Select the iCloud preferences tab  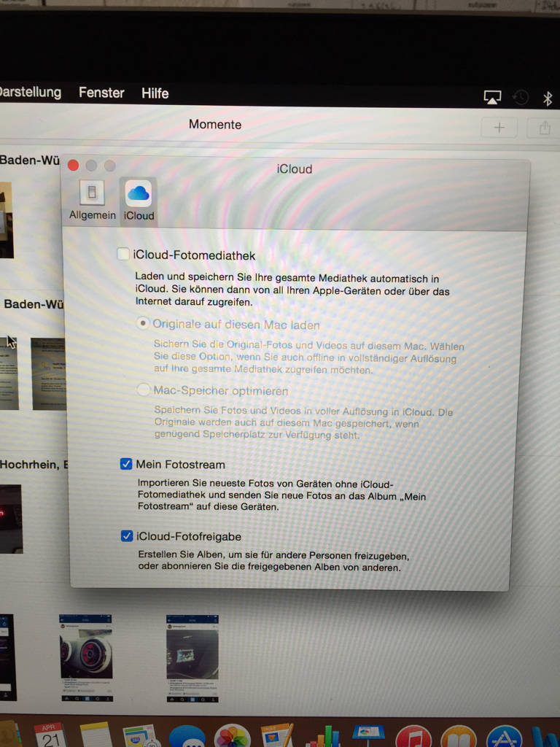tap(139, 201)
